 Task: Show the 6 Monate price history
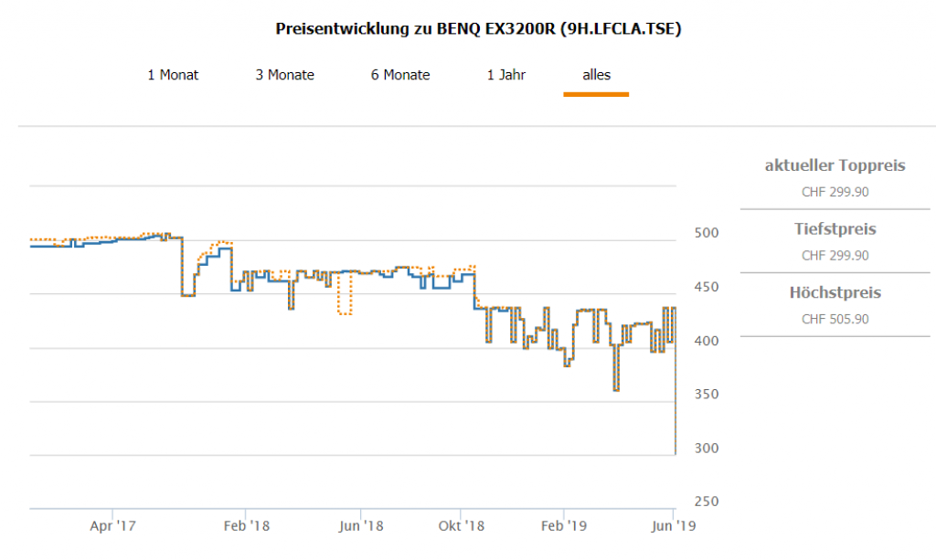[x=399, y=75]
